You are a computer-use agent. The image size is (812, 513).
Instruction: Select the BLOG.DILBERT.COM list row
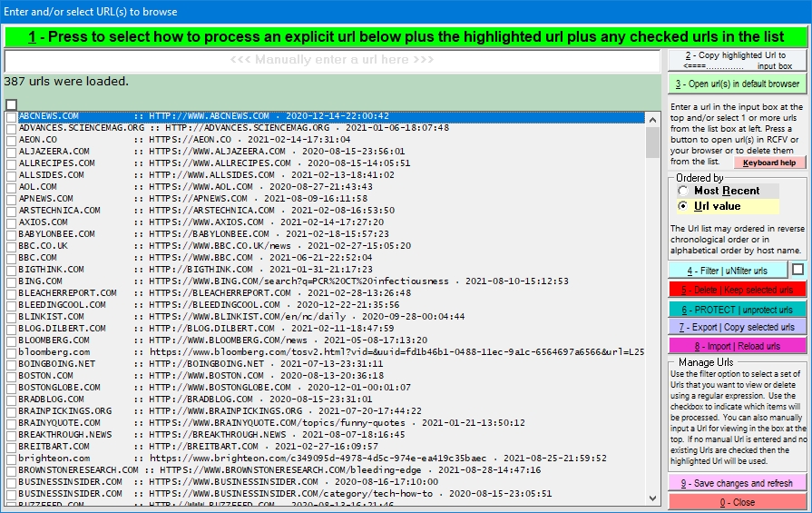331,329
